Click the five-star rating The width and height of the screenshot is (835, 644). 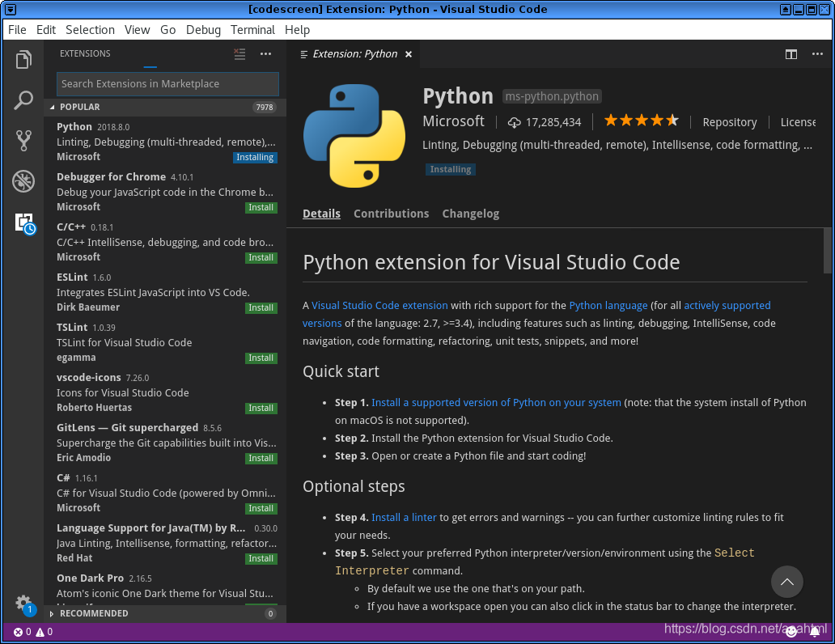point(641,121)
